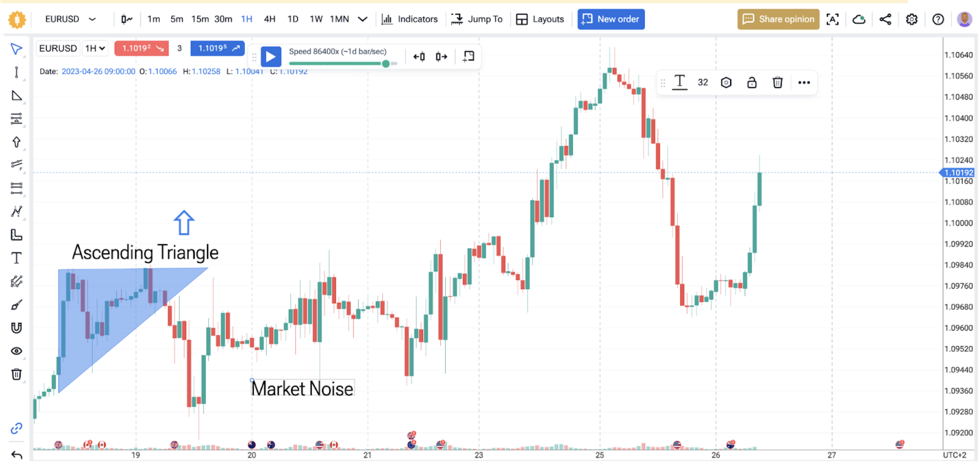Adjust the playback speed slider
Viewport: 980px width, 472px height.
385,64
